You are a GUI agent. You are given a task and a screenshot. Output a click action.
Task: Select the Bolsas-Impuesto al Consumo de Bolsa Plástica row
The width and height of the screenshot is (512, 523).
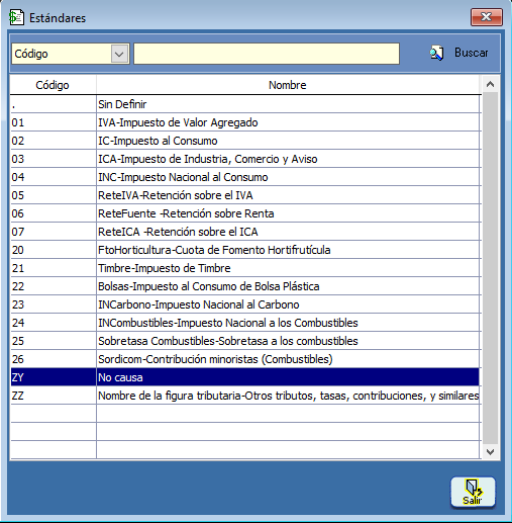click(x=245, y=287)
